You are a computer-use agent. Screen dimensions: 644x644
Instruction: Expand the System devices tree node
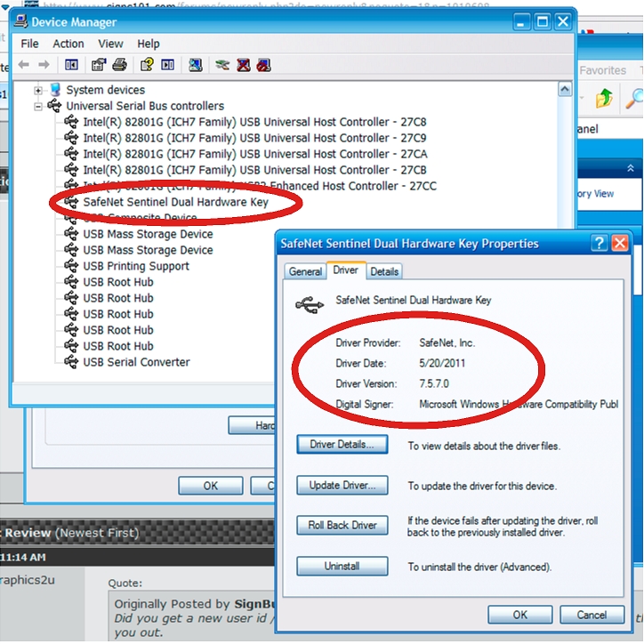(38, 91)
